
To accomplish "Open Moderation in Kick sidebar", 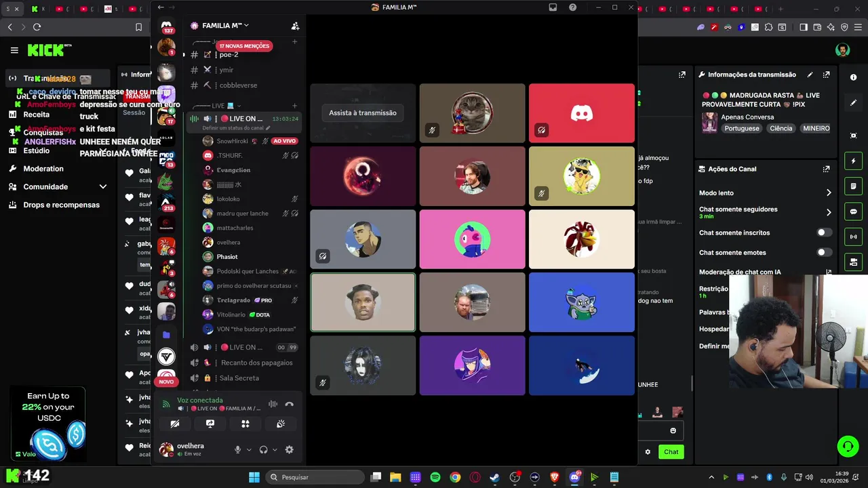I will click(43, 169).
